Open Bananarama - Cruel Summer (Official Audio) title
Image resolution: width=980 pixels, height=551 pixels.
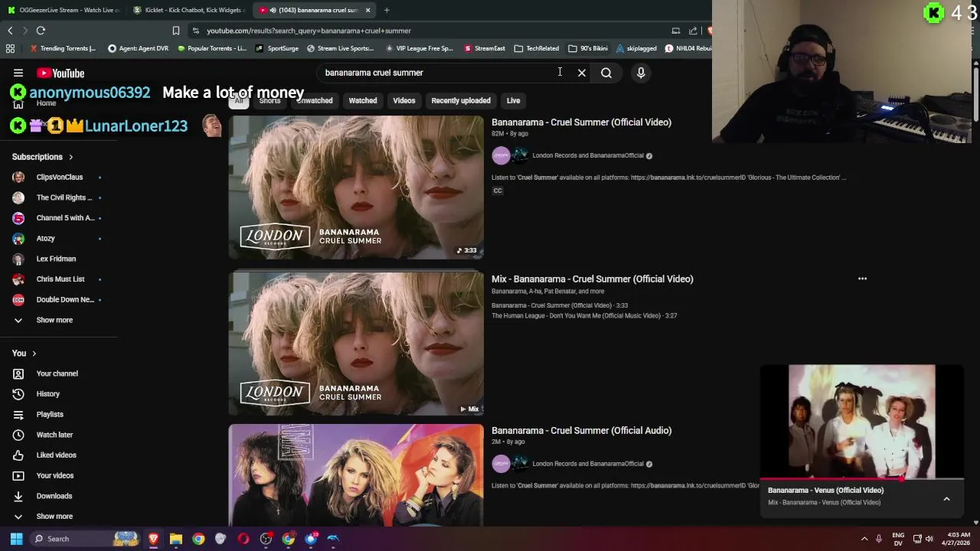pyautogui.click(x=581, y=431)
